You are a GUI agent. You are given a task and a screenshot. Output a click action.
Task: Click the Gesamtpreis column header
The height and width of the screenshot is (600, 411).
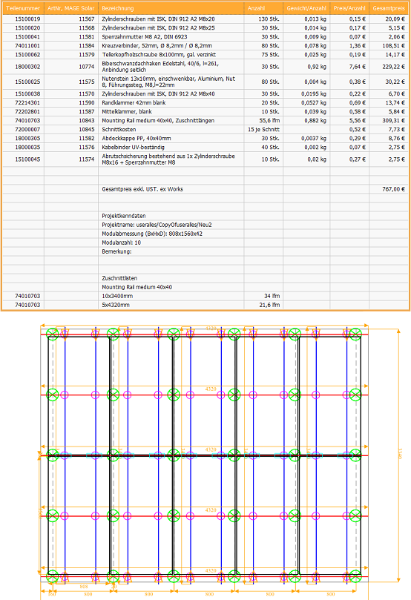(389, 8)
